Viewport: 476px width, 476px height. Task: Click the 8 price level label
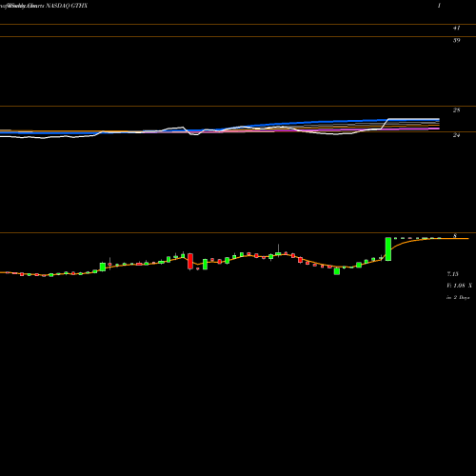455,236
